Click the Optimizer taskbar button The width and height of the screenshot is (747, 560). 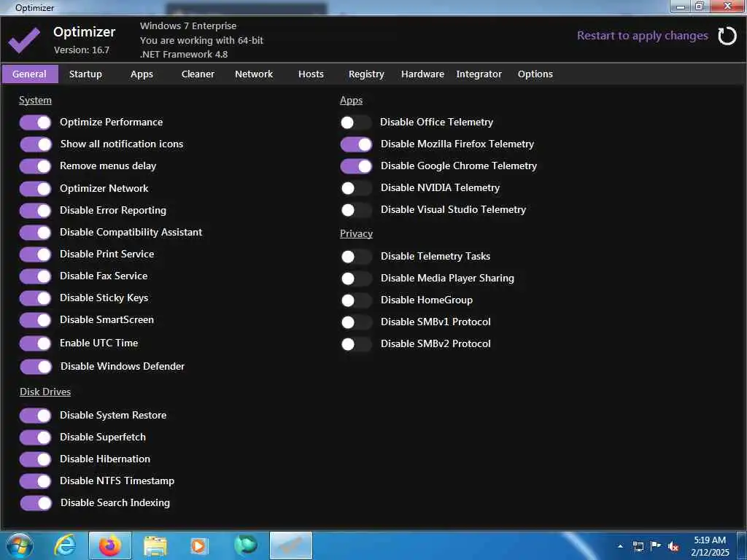[x=291, y=545]
